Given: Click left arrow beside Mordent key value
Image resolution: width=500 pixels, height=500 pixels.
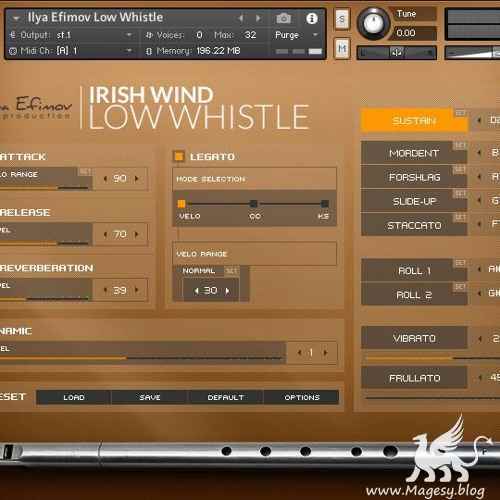Looking at the screenshot, I should pyautogui.click(x=479, y=153).
